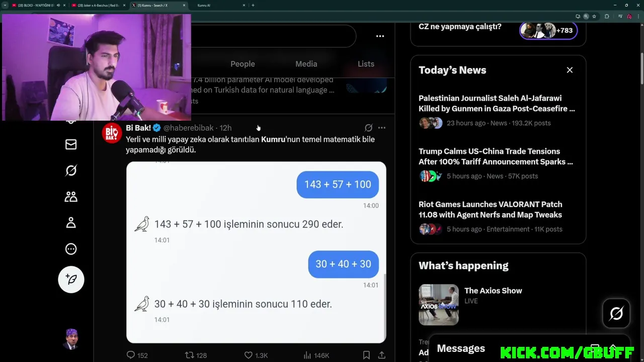644x362 pixels.
Task: Open a new browser tab
Action: [x=253, y=5]
